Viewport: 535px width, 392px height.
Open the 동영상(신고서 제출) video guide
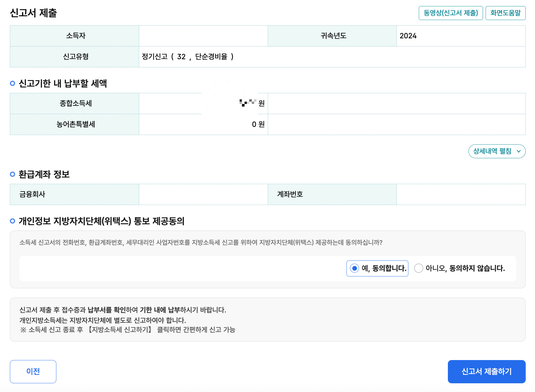(450, 13)
